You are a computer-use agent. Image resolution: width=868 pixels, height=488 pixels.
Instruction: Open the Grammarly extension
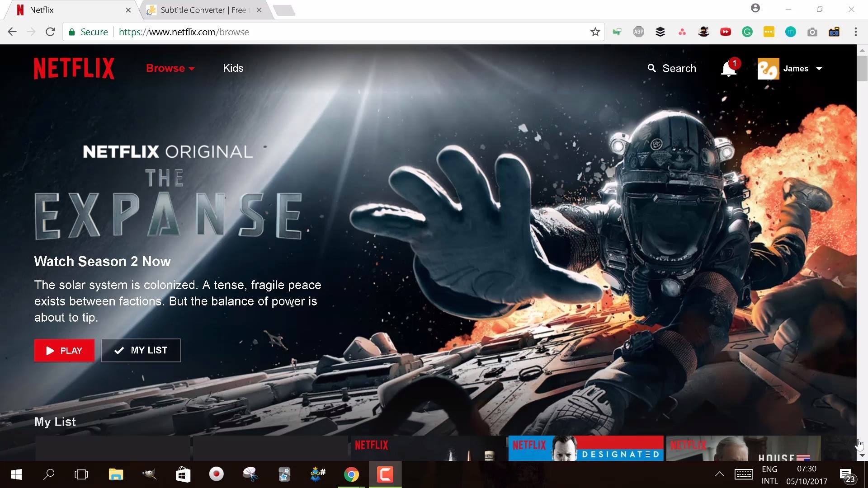[x=747, y=32]
